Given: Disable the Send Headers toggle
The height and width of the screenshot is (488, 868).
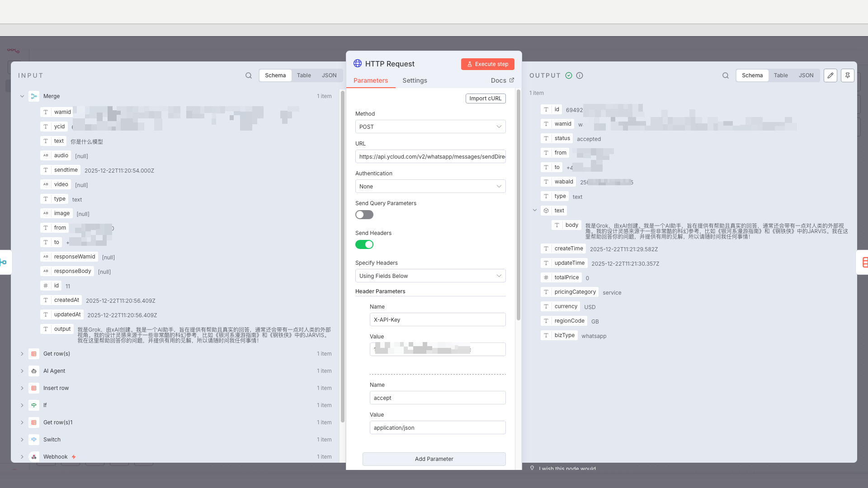Looking at the screenshot, I should [x=364, y=244].
